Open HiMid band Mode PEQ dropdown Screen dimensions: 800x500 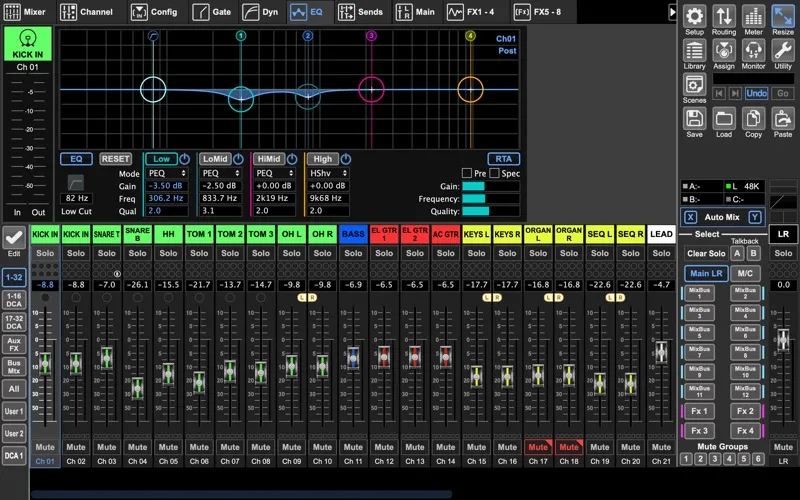coord(274,173)
